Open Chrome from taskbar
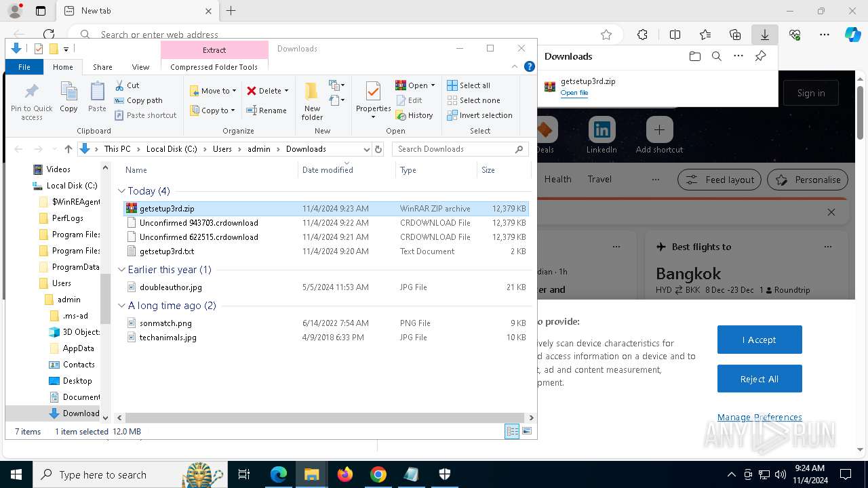This screenshot has height=488, width=868. pos(378,474)
